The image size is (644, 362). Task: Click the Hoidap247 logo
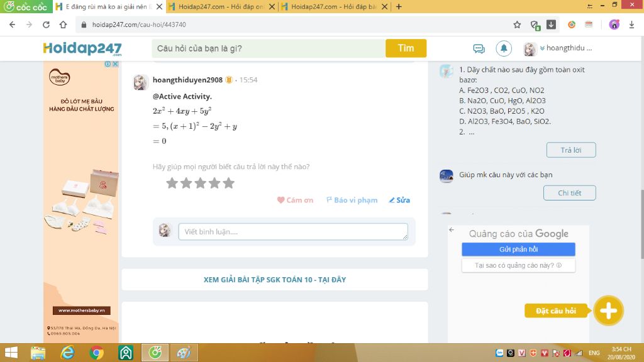coord(82,48)
